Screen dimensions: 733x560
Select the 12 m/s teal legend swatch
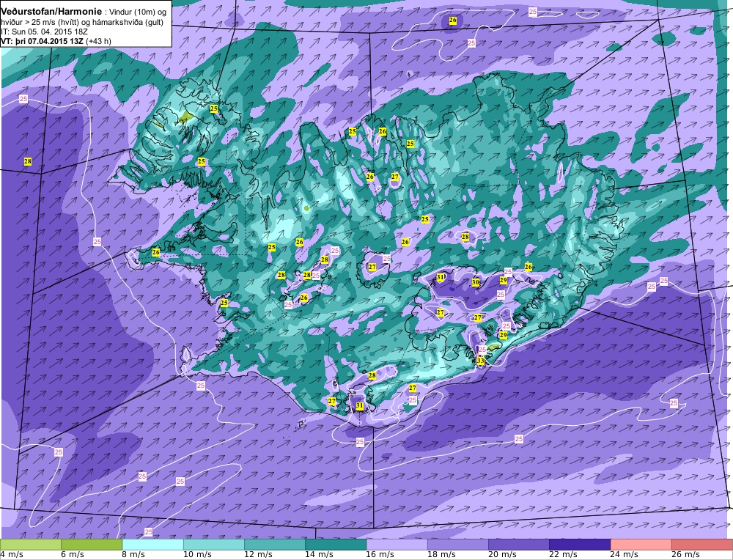point(275,544)
